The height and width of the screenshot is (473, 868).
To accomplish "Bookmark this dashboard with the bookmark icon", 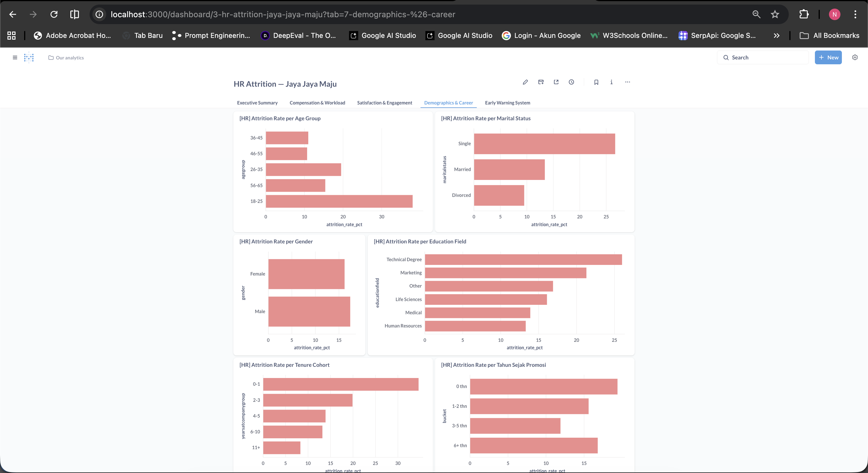I will point(596,82).
